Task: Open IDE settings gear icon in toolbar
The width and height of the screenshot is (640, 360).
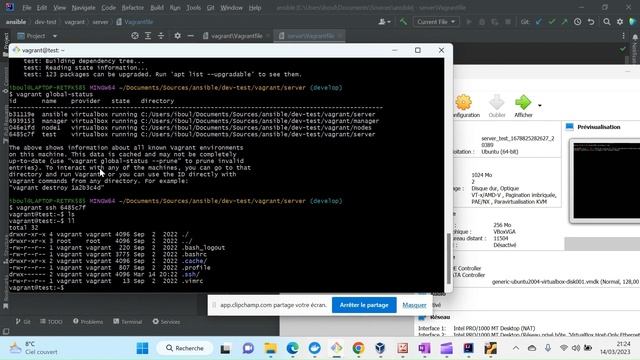Action: click(x=620, y=22)
